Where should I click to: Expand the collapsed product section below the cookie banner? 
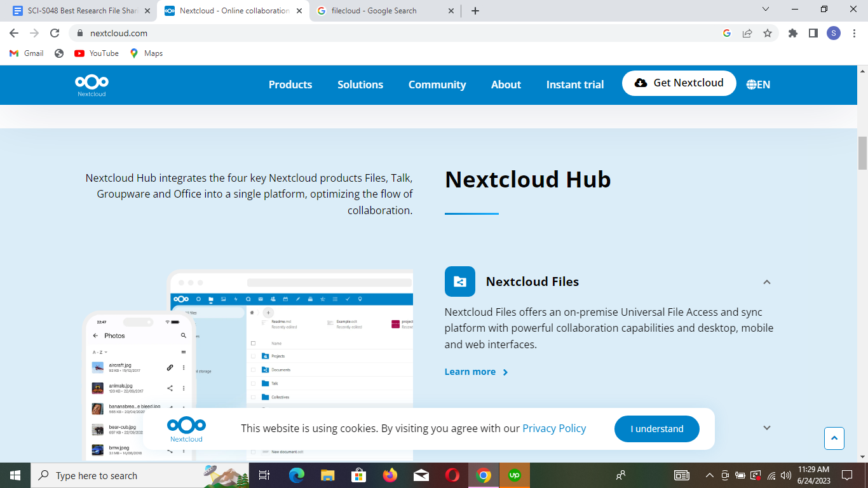point(767,428)
